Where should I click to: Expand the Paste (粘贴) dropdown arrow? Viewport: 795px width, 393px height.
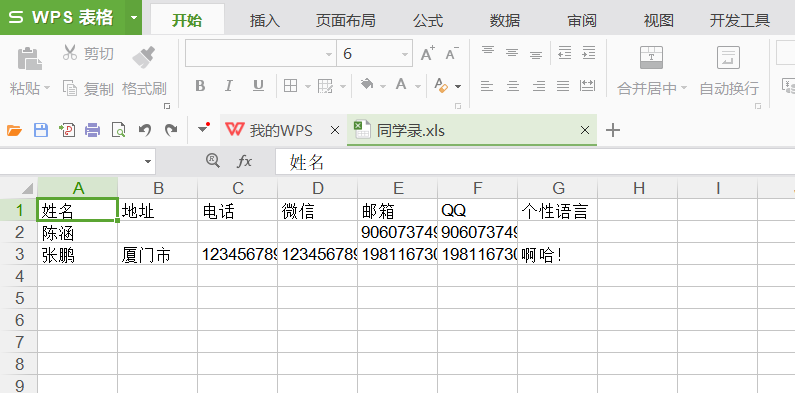[x=47, y=89]
